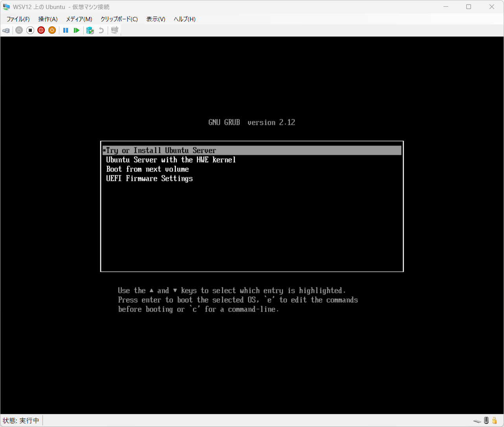Create a checkpoint with the server icon
The height and width of the screenshot is (427, 504).
pos(90,30)
